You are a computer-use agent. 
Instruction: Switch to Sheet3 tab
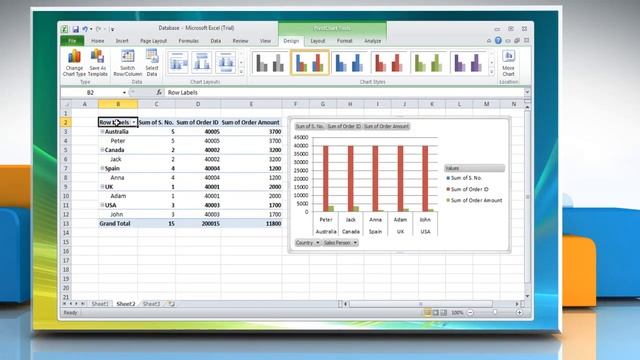[151, 304]
